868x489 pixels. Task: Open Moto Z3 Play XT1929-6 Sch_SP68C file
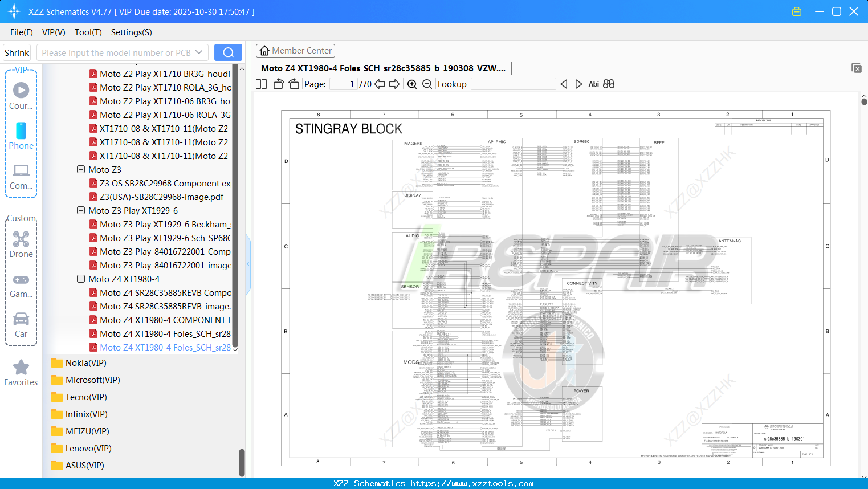[160, 238]
